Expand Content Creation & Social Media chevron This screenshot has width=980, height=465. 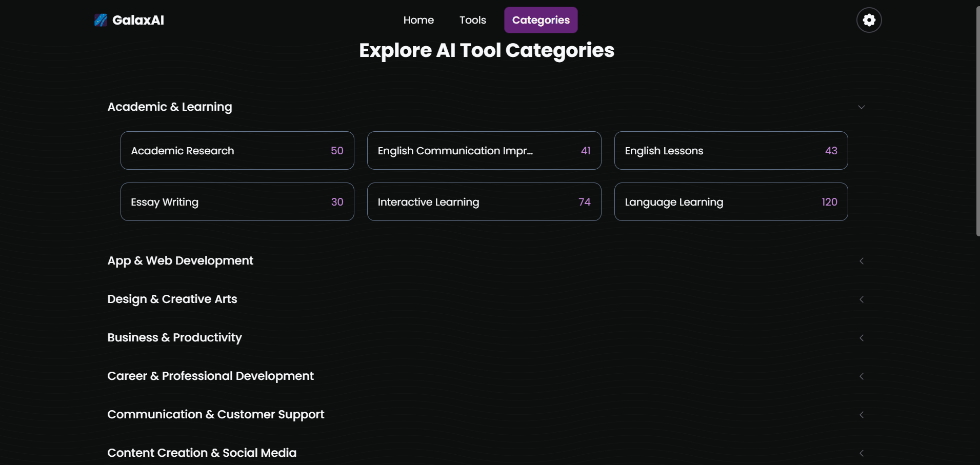tap(862, 453)
